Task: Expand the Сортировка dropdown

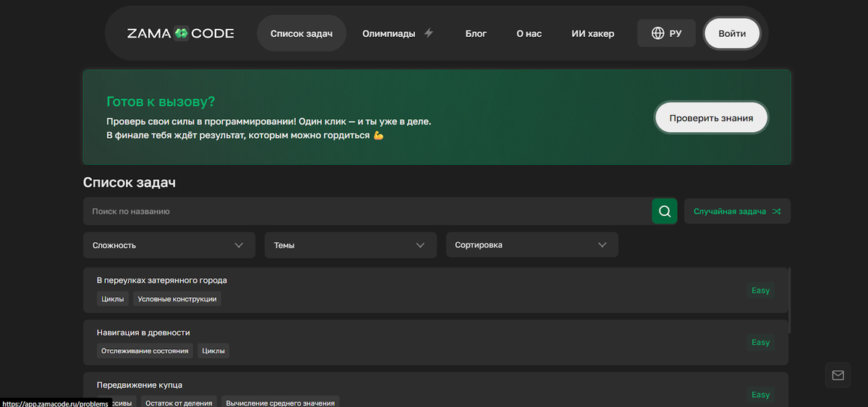Action: pyautogui.click(x=532, y=245)
